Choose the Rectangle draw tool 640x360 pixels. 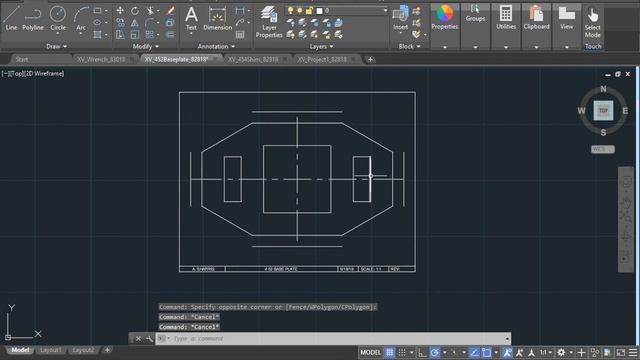(x=98, y=11)
